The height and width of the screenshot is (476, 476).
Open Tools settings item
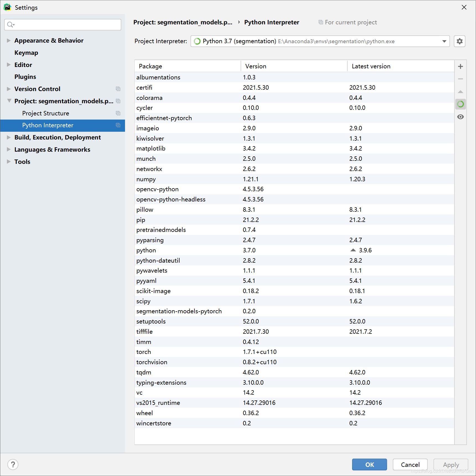tap(22, 162)
